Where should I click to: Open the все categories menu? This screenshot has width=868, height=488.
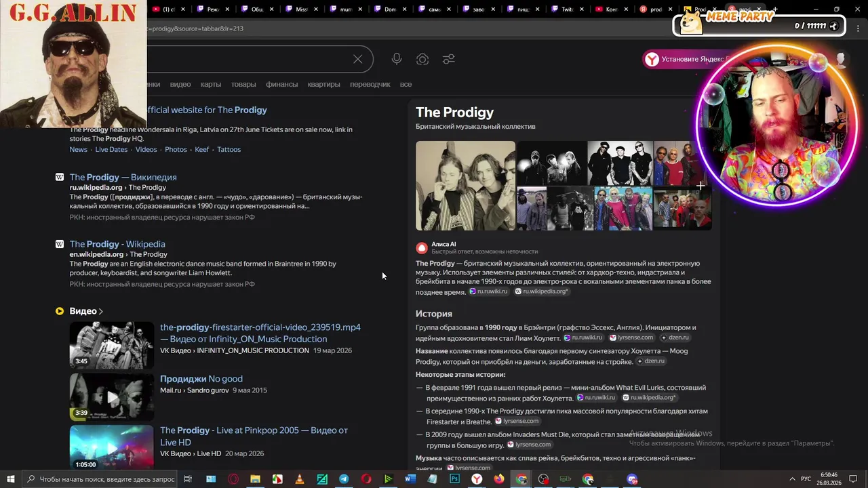(x=406, y=84)
